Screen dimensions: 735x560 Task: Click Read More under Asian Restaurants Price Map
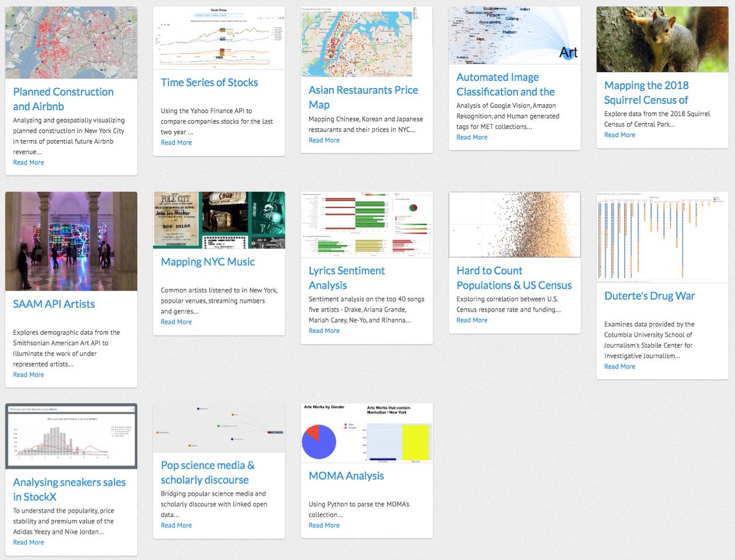click(324, 140)
